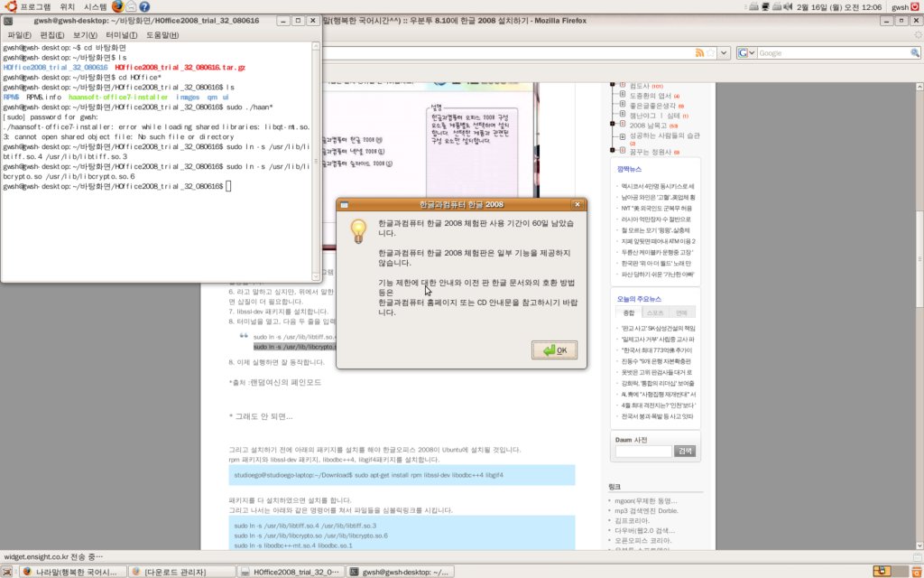Close the Hangul 2008 trial dialog
This screenshot has width=924, height=578.
tap(577, 204)
